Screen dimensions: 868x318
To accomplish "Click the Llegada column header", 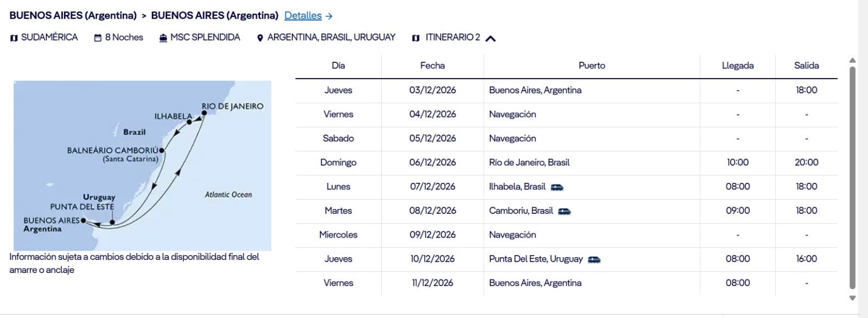I will coord(737,66).
